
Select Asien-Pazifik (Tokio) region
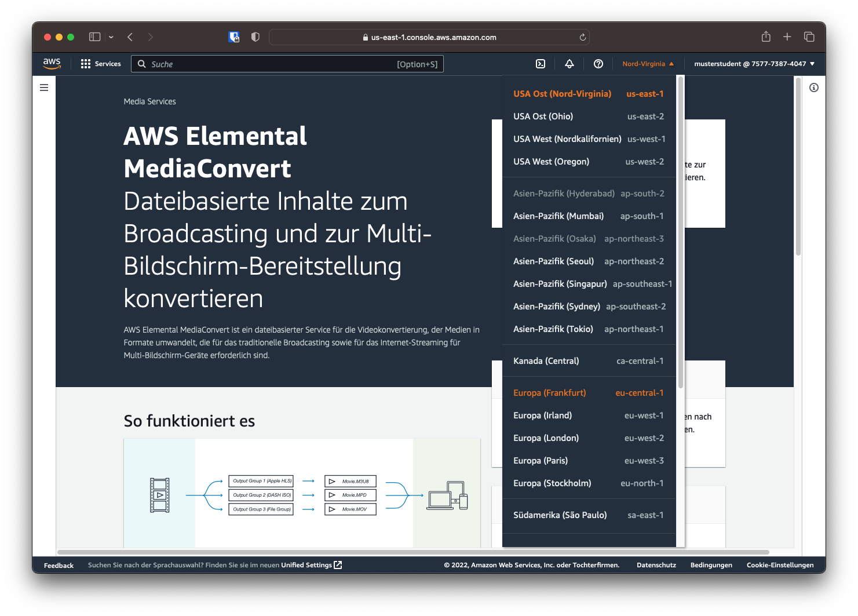[x=589, y=329]
